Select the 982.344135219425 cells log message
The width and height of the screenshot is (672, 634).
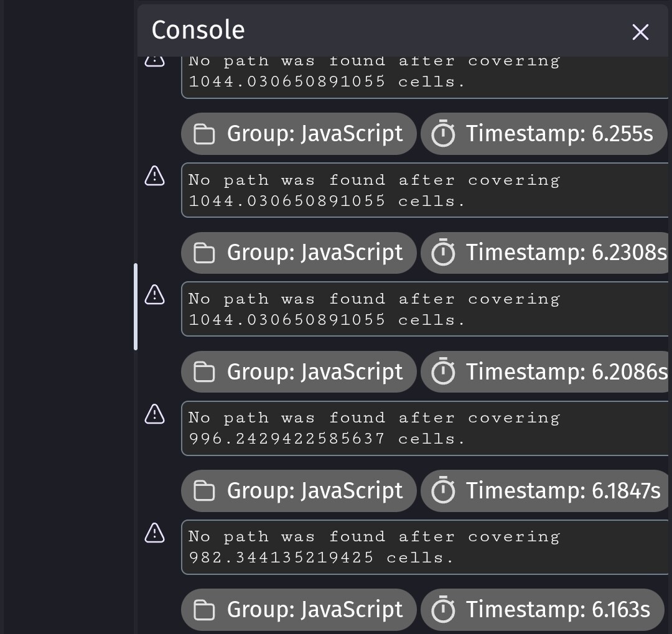pyautogui.click(x=423, y=547)
